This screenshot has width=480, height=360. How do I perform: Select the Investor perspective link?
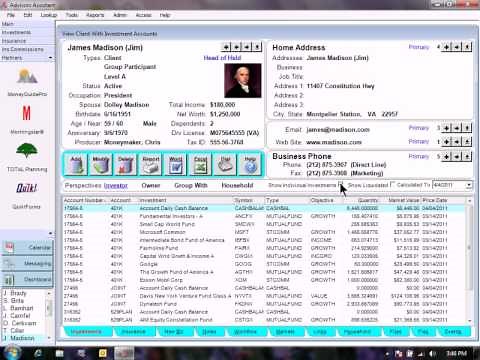(x=116, y=185)
